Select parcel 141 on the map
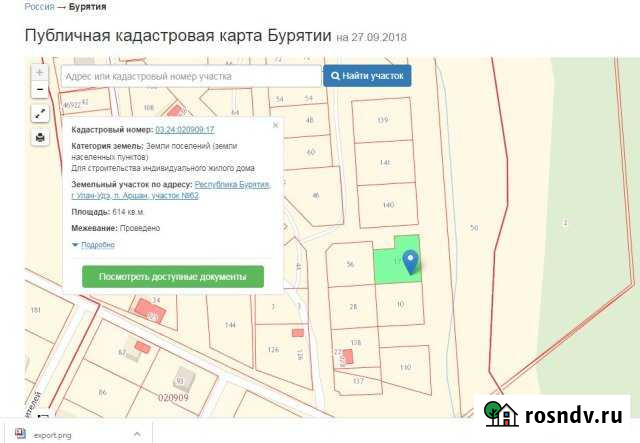The height and width of the screenshot is (443, 640). click(x=385, y=163)
